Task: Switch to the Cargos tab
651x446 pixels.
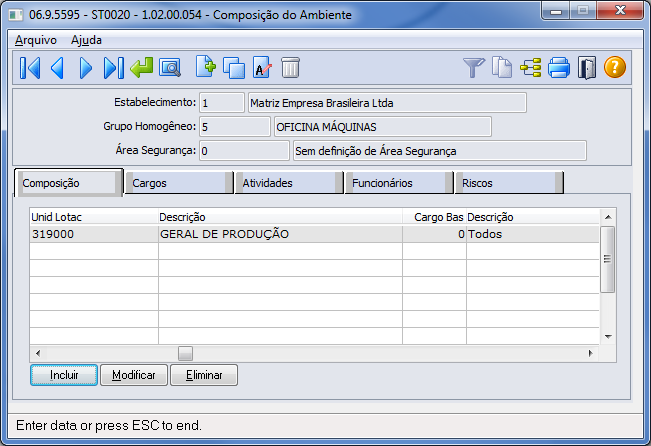Action: tap(179, 183)
